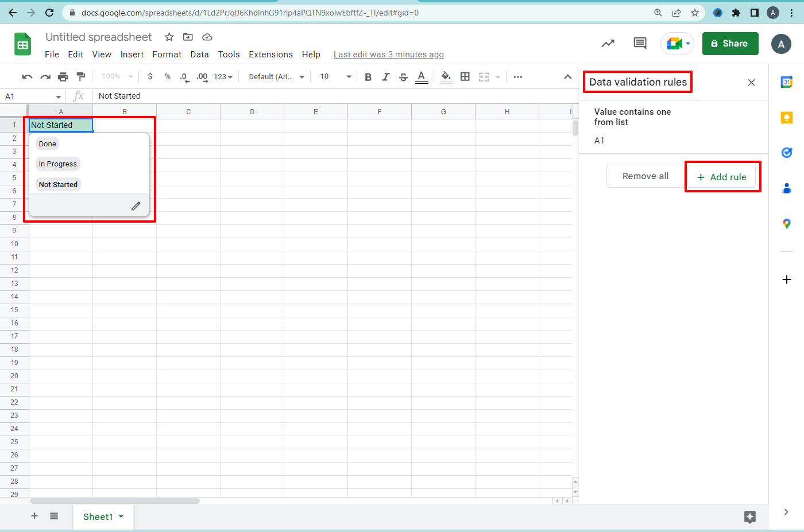Open the Default Arial font dropdown
The height and width of the screenshot is (532, 804).
pyautogui.click(x=276, y=77)
